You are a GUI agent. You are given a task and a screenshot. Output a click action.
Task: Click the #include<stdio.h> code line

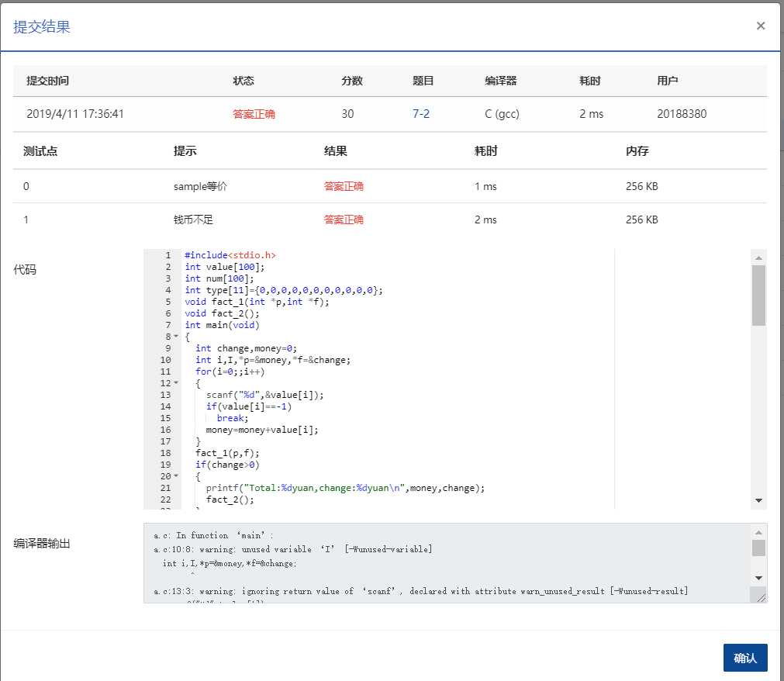[230, 255]
